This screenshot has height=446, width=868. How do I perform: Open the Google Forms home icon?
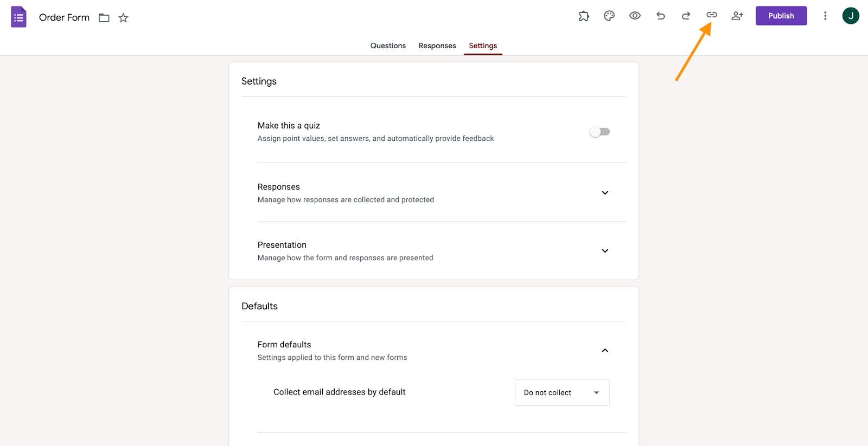(x=19, y=17)
